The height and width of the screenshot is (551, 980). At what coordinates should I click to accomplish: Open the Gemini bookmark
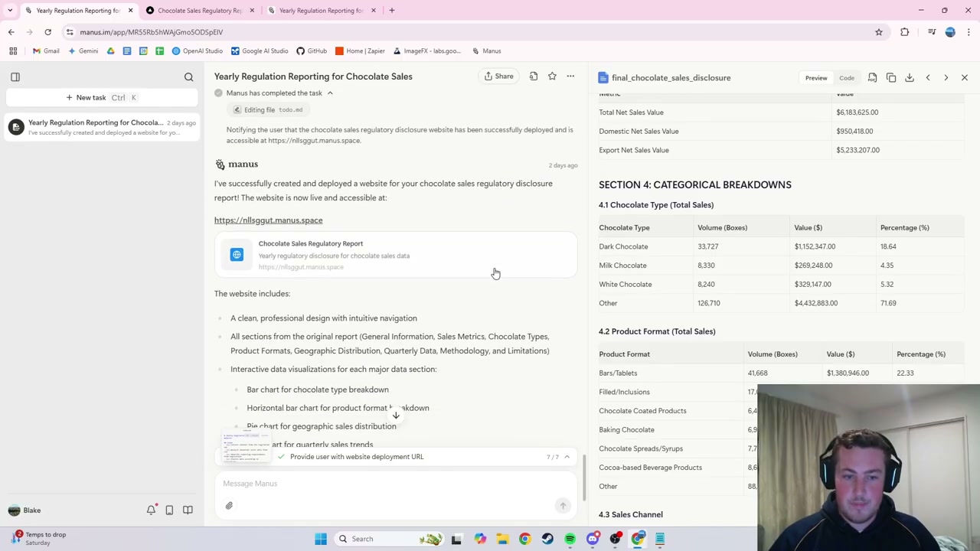click(x=83, y=51)
